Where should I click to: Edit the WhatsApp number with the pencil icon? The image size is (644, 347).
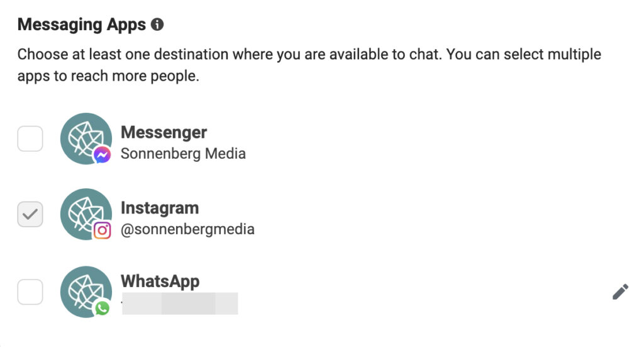(620, 292)
